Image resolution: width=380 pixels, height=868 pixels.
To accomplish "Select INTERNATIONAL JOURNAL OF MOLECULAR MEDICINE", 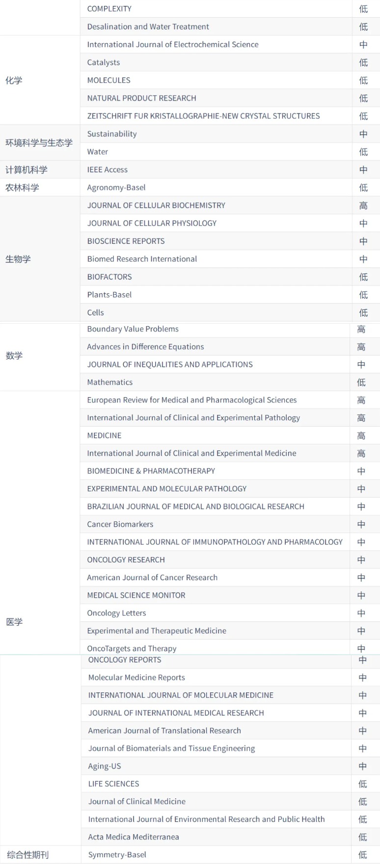I will [x=181, y=695].
